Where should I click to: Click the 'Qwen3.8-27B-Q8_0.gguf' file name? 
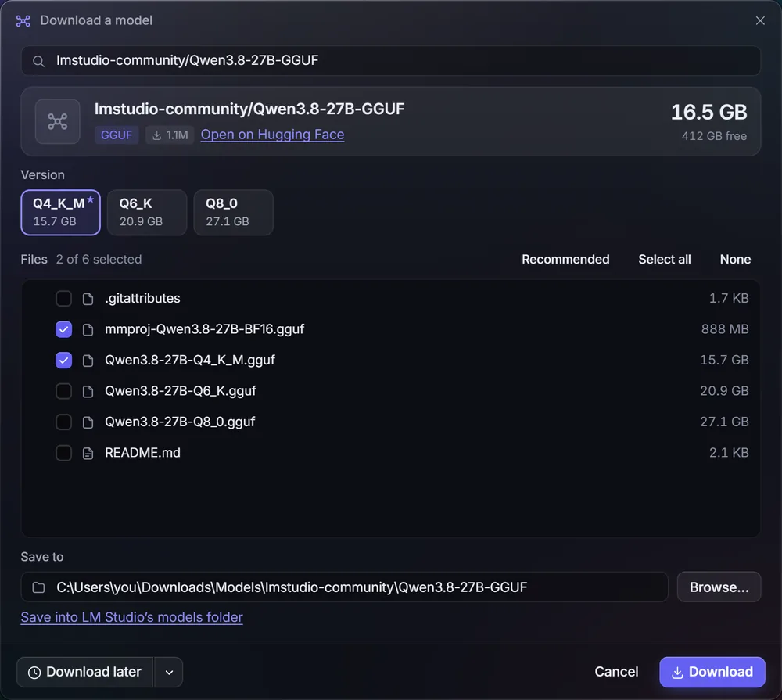pyautogui.click(x=180, y=422)
